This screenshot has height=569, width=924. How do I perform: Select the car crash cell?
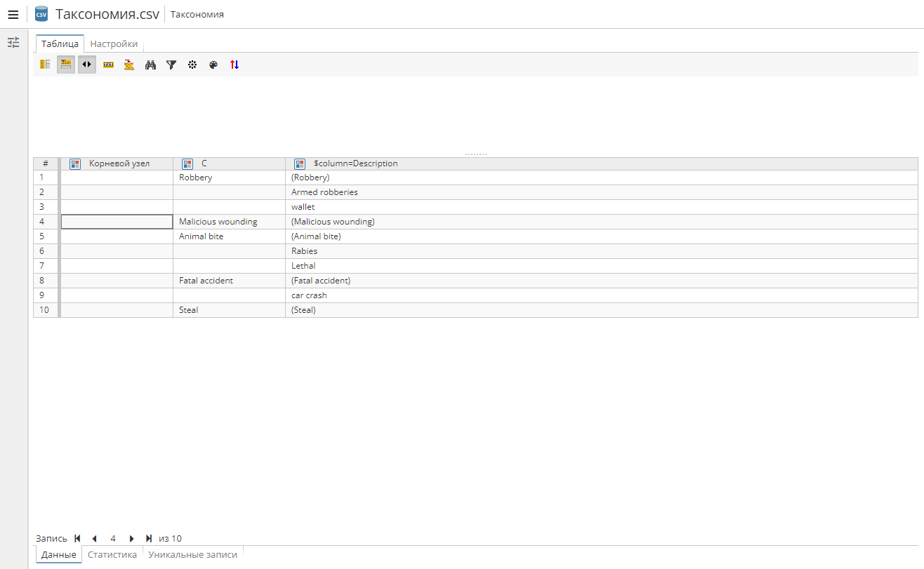click(602, 295)
